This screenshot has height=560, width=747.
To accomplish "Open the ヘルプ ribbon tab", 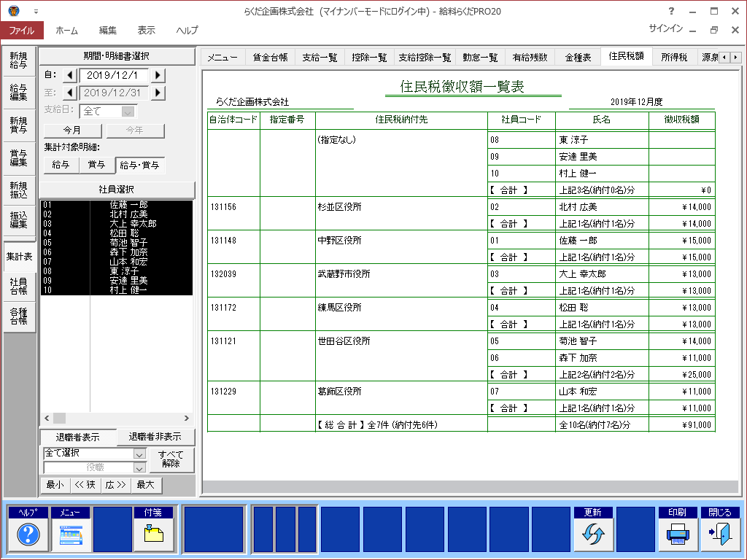I will click(x=187, y=30).
